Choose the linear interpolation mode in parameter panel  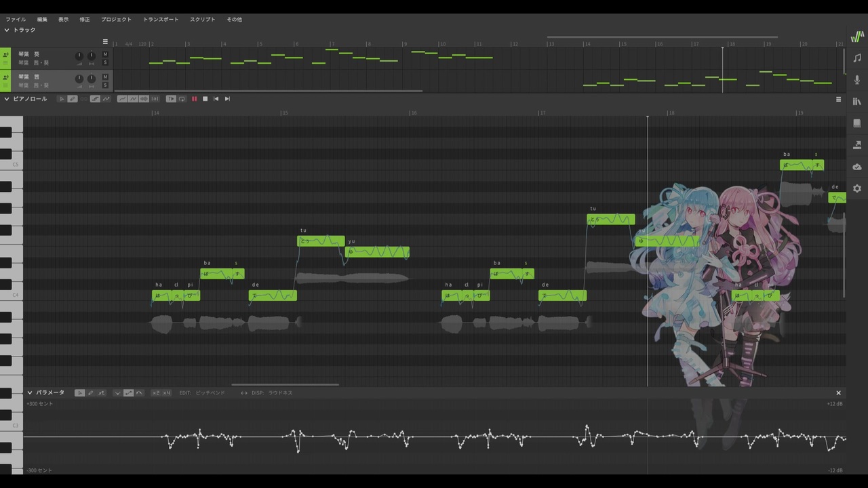128,393
